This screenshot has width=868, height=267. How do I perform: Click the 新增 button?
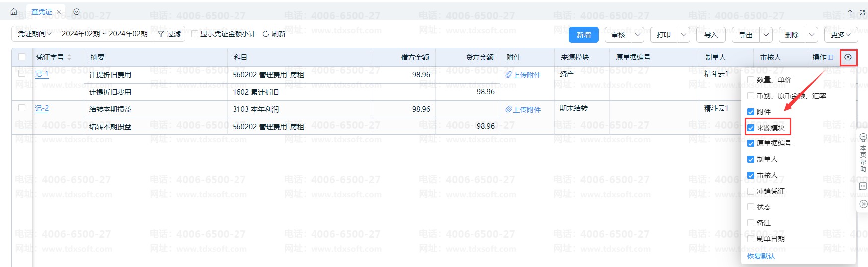pos(584,35)
